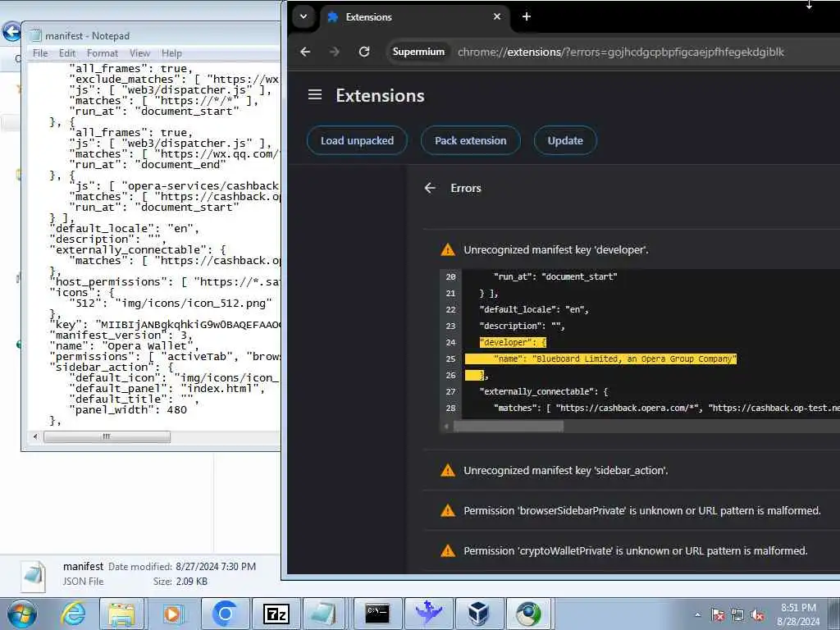Click Explorer back button behind Notepad

tap(11, 32)
